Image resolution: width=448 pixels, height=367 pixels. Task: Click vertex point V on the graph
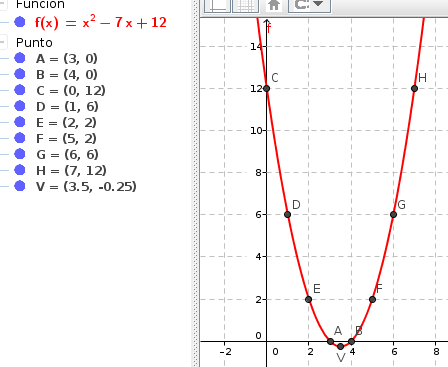340,347
